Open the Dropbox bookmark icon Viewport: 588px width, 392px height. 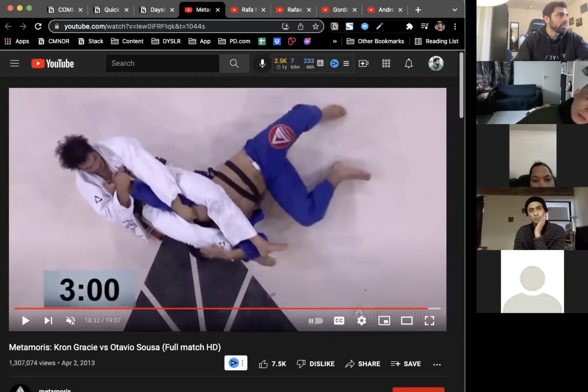pos(277,41)
